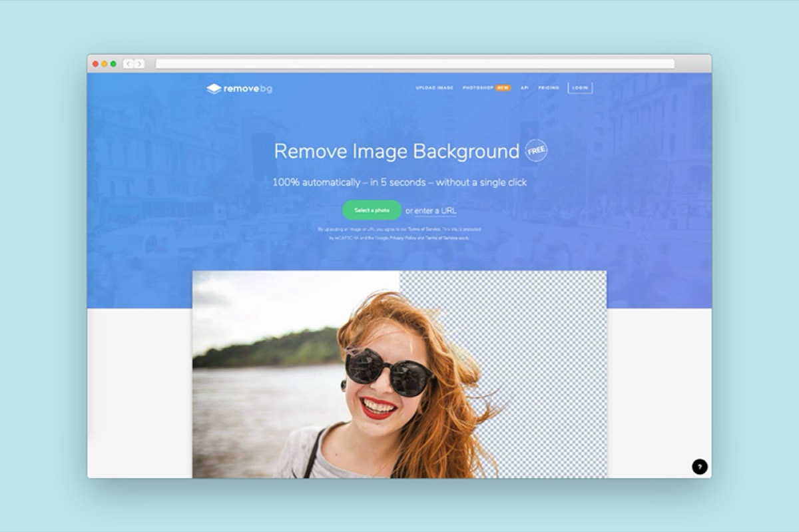Click the circular FREE stamp badge
799x532 pixels.
point(536,150)
